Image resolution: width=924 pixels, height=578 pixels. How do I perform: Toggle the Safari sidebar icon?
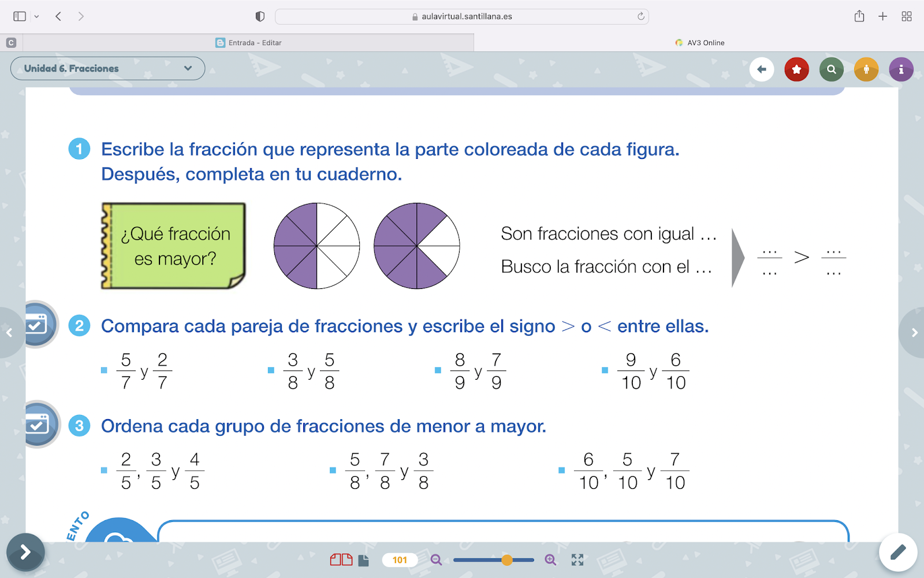(20, 16)
